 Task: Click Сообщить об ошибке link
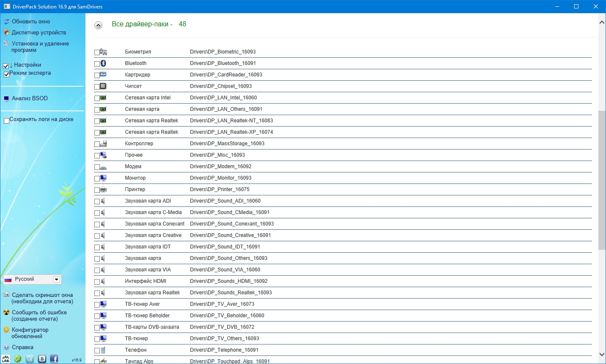coord(39,316)
